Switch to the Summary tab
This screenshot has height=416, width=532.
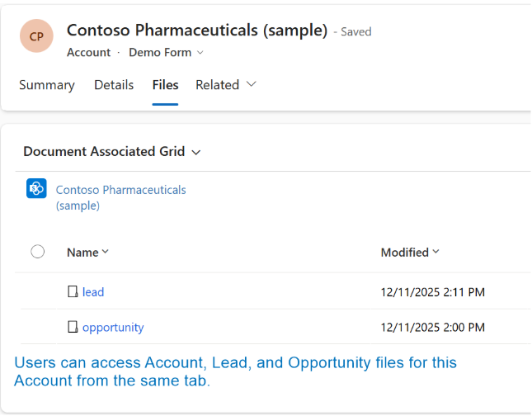tap(47, 85)
